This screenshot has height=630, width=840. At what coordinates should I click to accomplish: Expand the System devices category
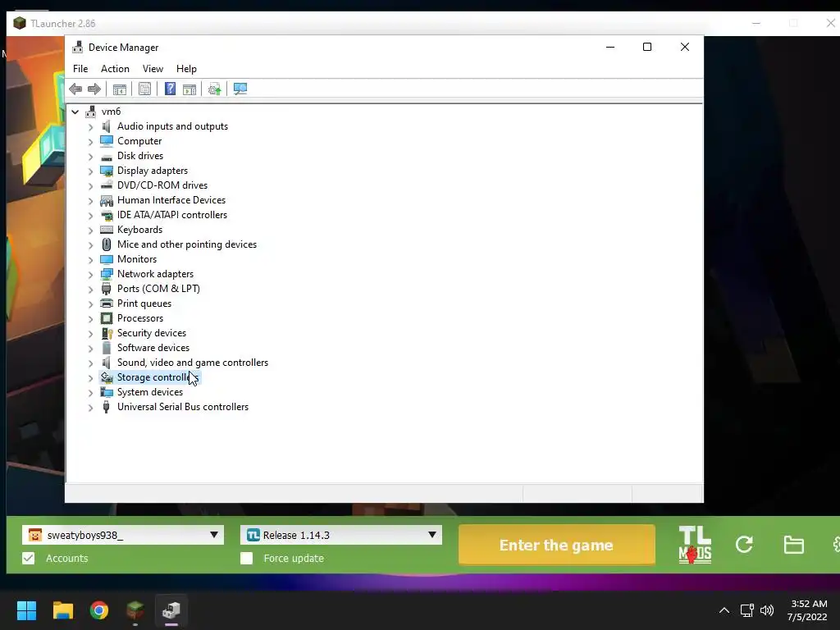tap(90, 393)
